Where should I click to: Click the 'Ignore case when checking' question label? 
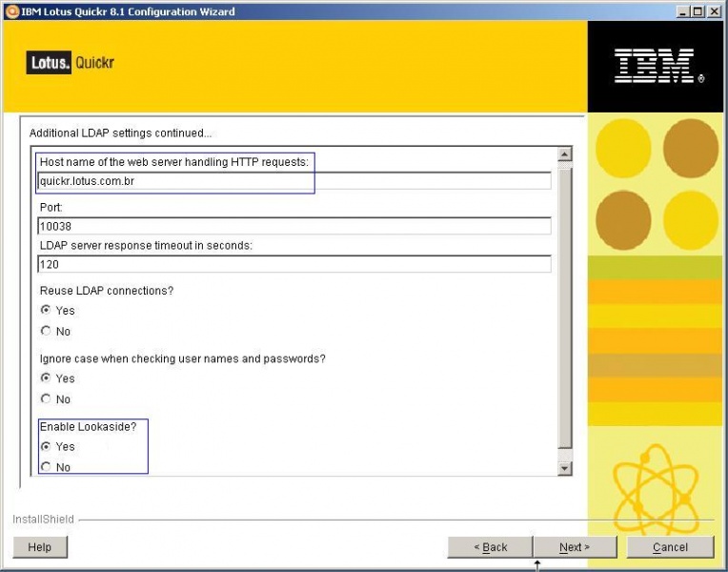pyautogui.click(x=182, y=358)
